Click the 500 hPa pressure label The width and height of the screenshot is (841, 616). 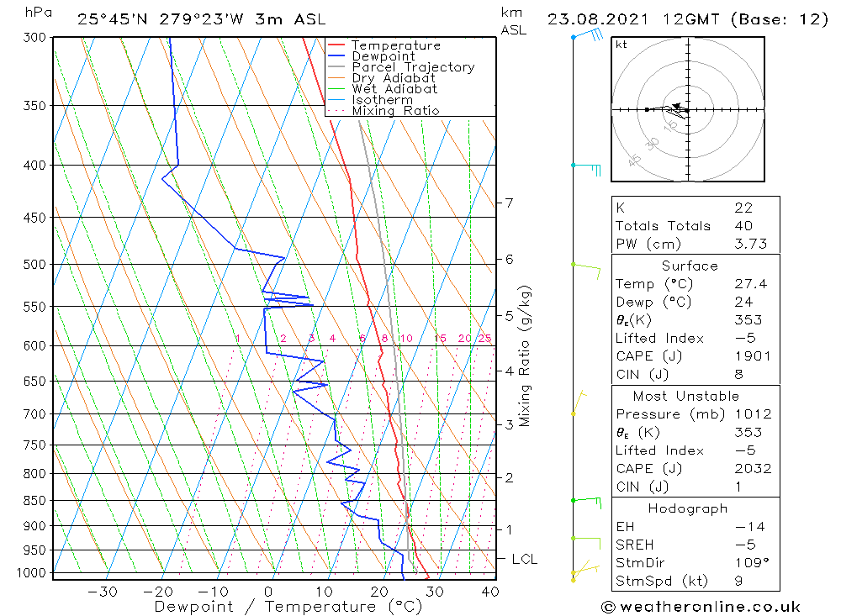(x=34, y=265)
